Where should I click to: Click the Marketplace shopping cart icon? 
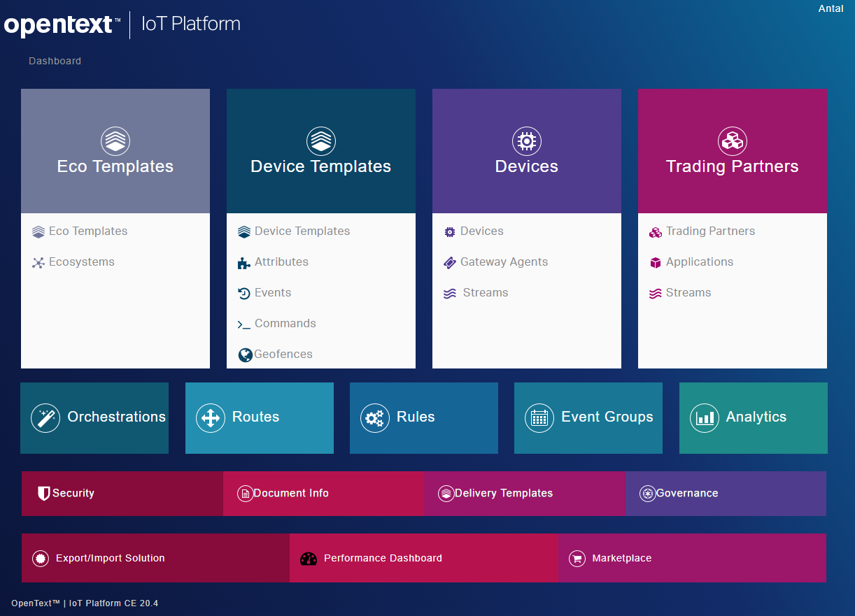[x=577, y=559]
